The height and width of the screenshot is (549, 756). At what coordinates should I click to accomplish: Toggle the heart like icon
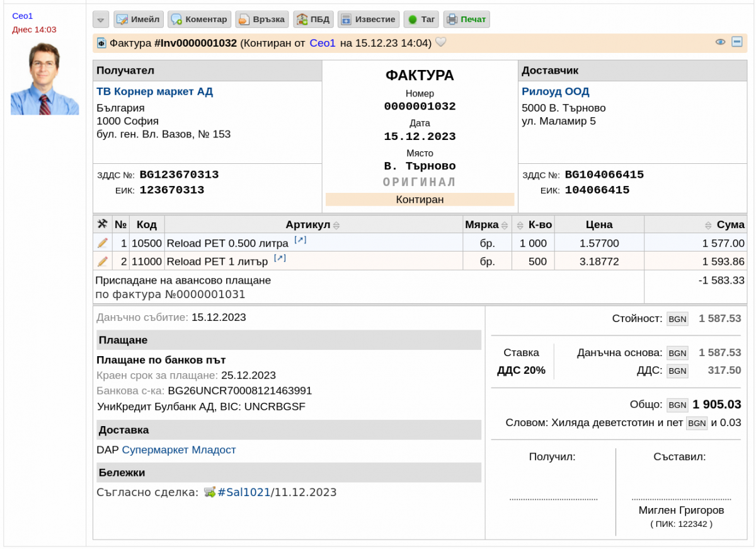coord(441,42)
